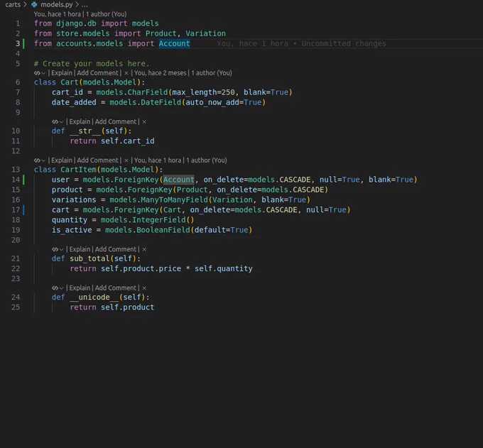The height and width of the screenshot is (448, 483).
Task: Open code lens icon above def sub_total
Action: pyautogui.click(x=55, y=250)
